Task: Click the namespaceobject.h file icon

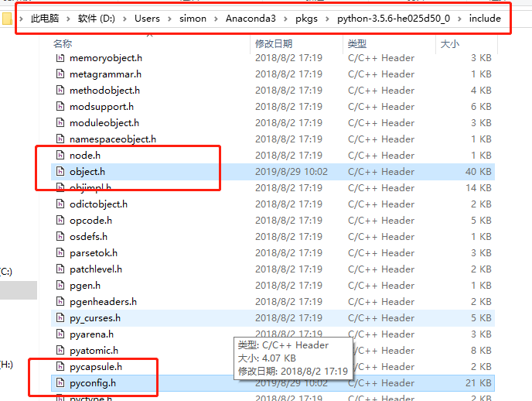Action: (x=60, y=139)
